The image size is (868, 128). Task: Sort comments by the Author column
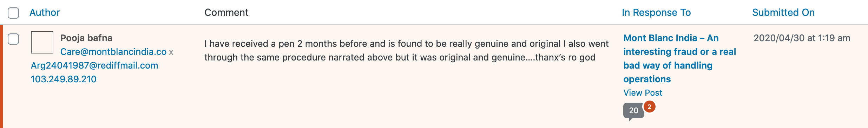(45, 13)
